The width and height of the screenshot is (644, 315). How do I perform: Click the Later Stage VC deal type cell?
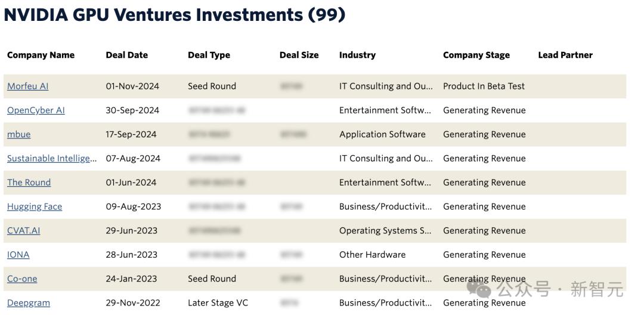[218, 302]
